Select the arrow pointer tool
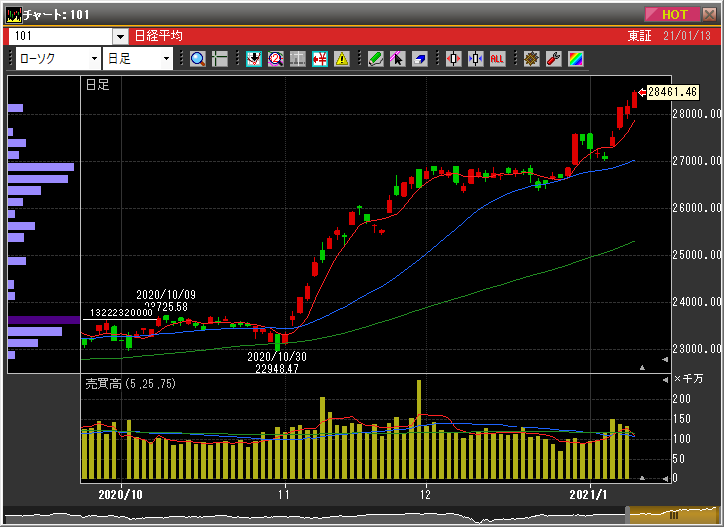Image resolution: width=724 pixels, height=527 pixels. [x=397, y=59]
